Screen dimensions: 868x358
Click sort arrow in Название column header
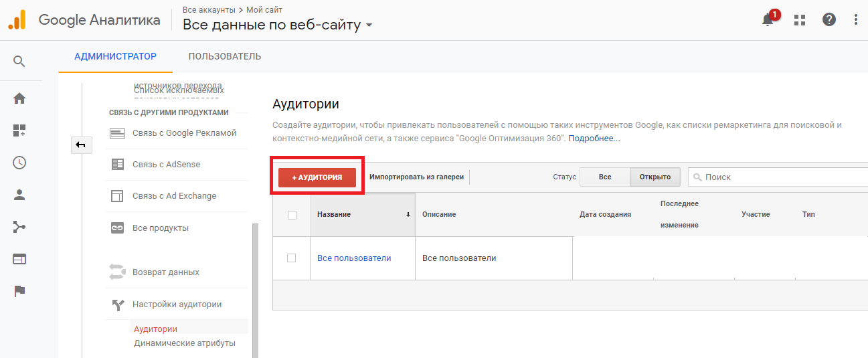(x=408, y=215)
